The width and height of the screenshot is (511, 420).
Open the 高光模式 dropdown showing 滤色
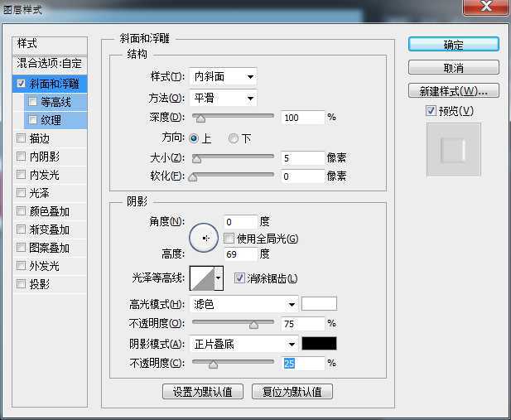(x=243, y=304)
